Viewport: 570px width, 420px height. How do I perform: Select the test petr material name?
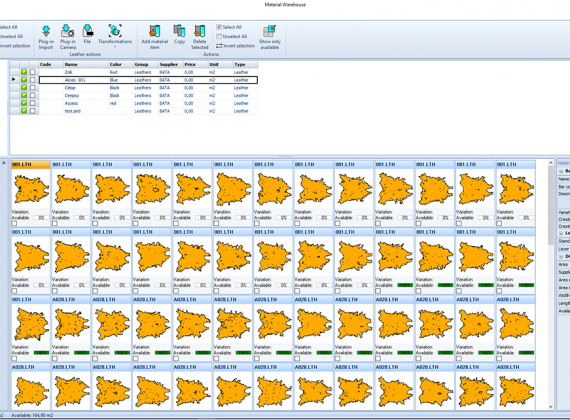(73, 111)
